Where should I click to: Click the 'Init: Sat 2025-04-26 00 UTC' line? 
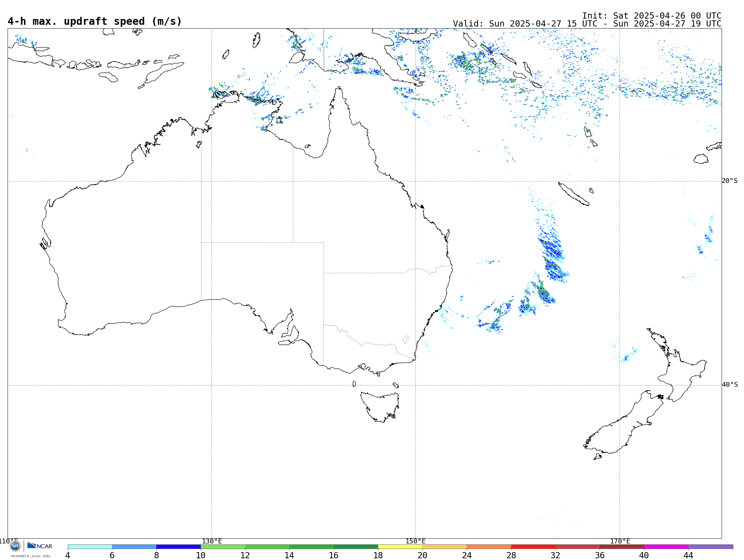tap(652, 16)
